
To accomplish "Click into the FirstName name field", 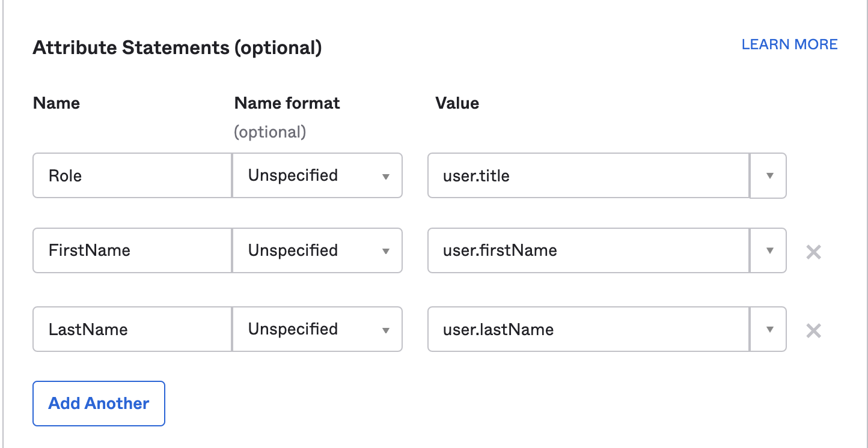I will click(132, 250).
